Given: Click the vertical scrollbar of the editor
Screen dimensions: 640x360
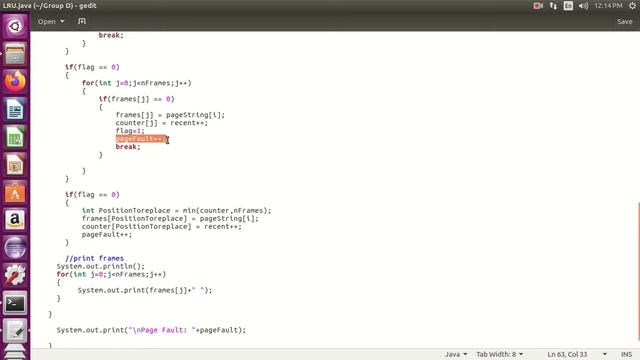Looking at the screenshot, I should coord(638,271).
